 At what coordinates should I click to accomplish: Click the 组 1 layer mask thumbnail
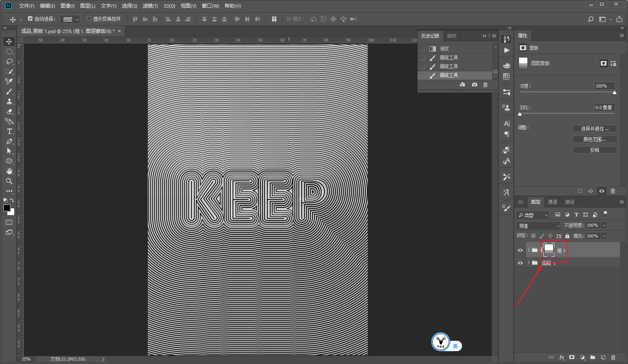point(549,250)
